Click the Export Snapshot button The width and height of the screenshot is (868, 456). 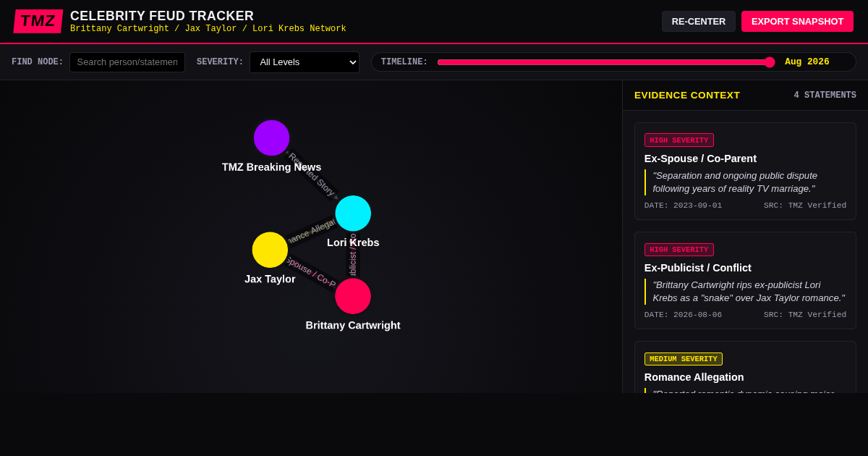[x=797, y=22]
